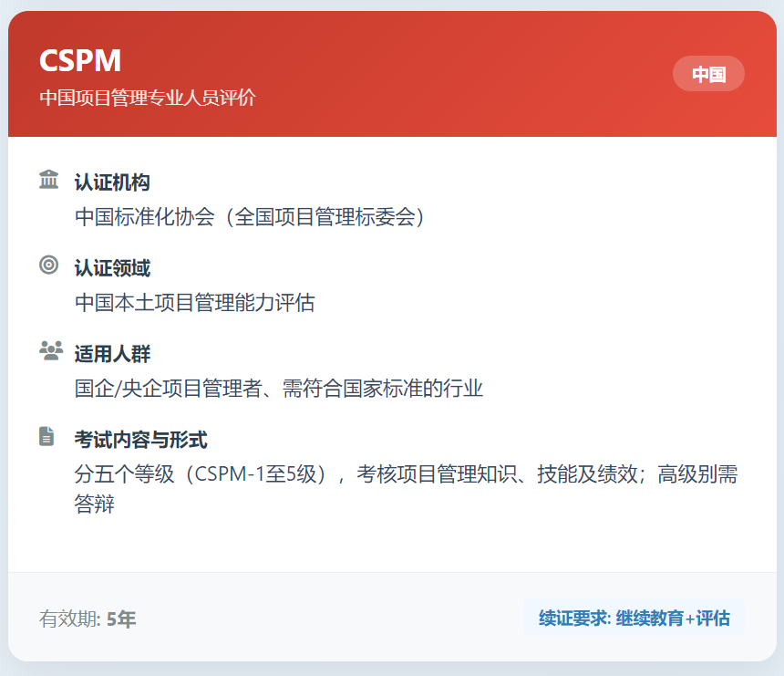
Task: Click the 有效期 label in footer
Action: click(69, 619)
